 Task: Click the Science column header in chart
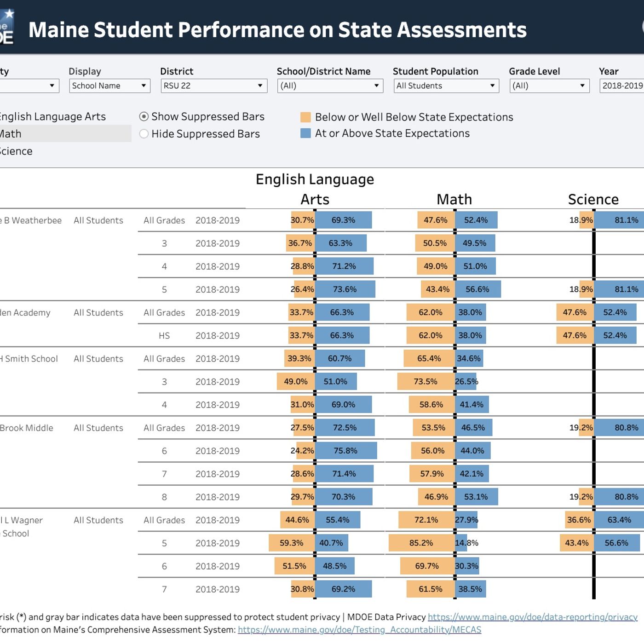pyautogui.click(x=593, y=199)
